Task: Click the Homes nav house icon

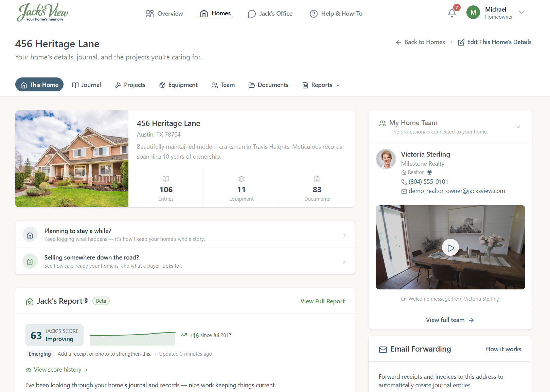Action: [204, 14]
